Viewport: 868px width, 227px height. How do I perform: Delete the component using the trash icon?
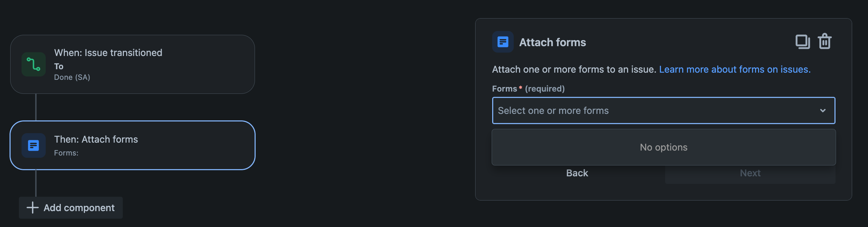pos(825,41)
